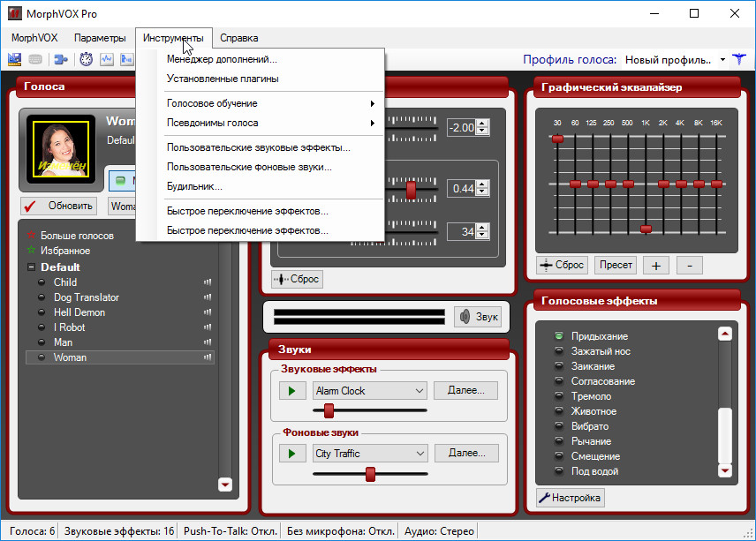Click the stopwatch icon in the toolbar
This screenshot has height=541, width=756.
87,60
